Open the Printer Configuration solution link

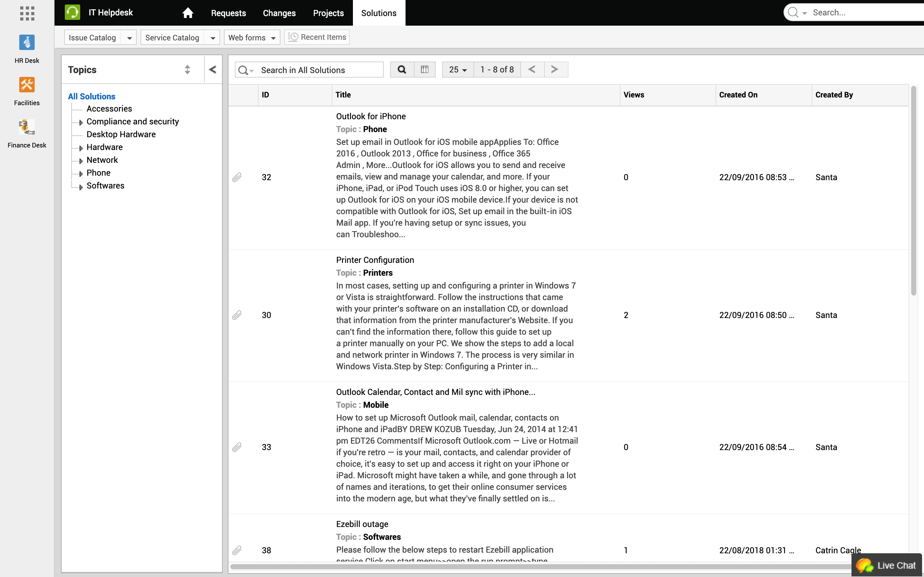pyautogui.click(x=374, y=260)
